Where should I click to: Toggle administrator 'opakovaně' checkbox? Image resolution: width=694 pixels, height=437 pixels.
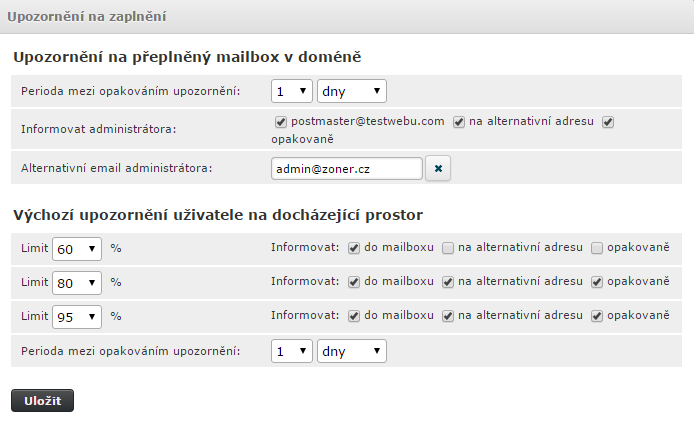607,122
